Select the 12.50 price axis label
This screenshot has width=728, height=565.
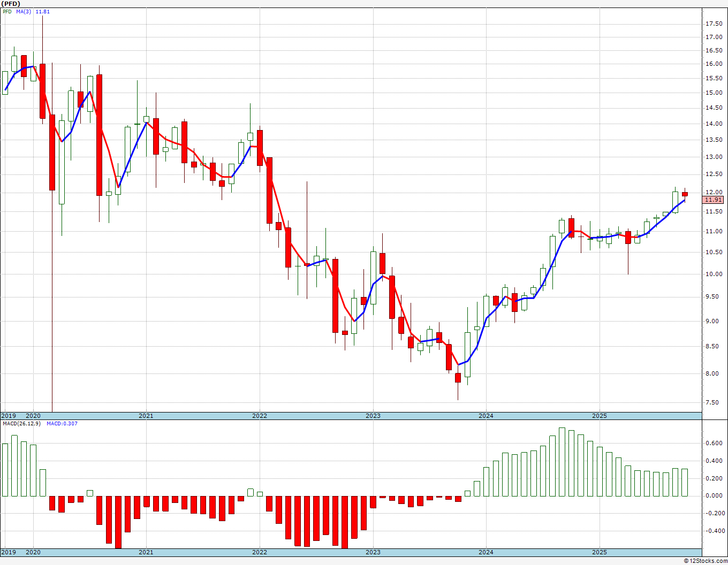click(714, 174)
